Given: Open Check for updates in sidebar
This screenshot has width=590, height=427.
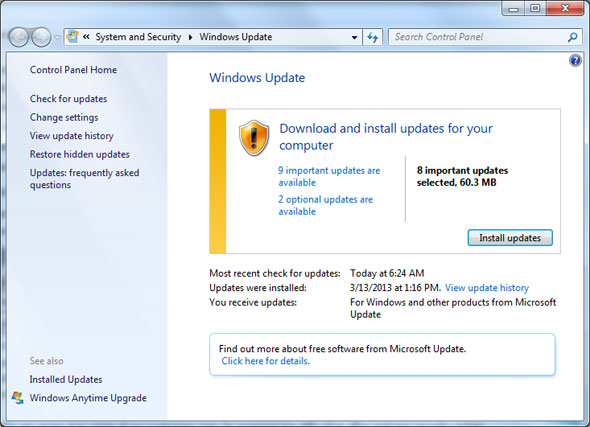Looking at the screenshot, I should point(68,99).
